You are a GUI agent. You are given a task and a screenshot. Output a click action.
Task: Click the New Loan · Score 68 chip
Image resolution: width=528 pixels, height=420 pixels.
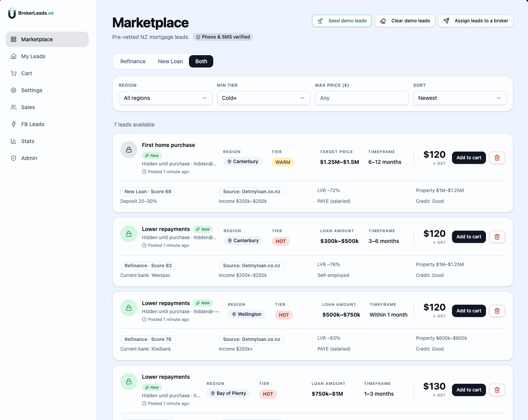(148, 192)
